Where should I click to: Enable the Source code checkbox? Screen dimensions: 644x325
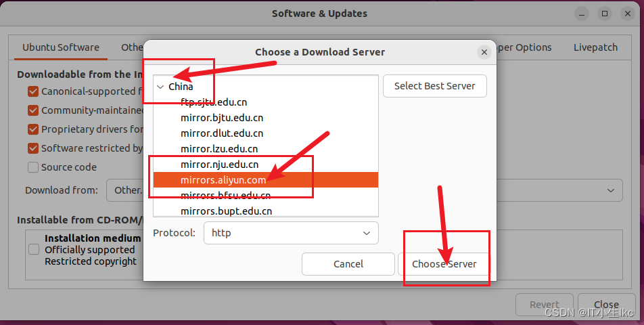[33, 167]
